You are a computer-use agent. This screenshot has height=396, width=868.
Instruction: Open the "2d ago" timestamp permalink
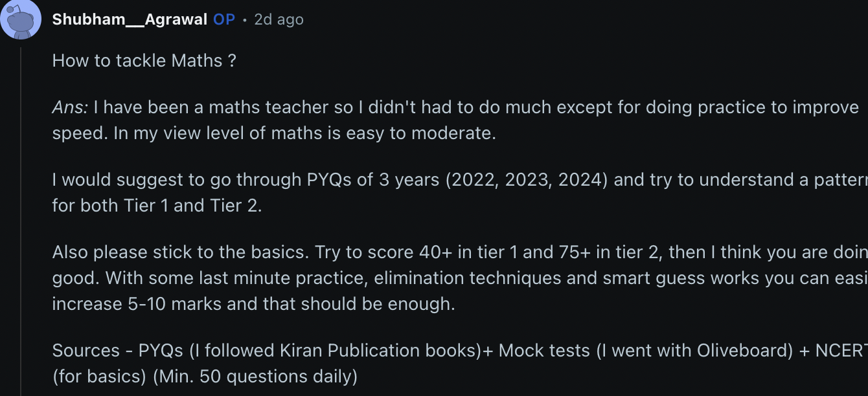279,19
